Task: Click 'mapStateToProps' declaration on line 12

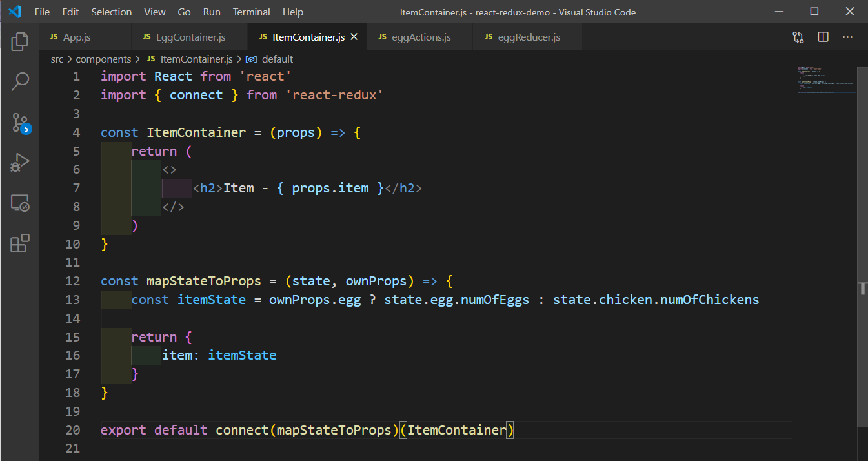Action: [204, 281]
